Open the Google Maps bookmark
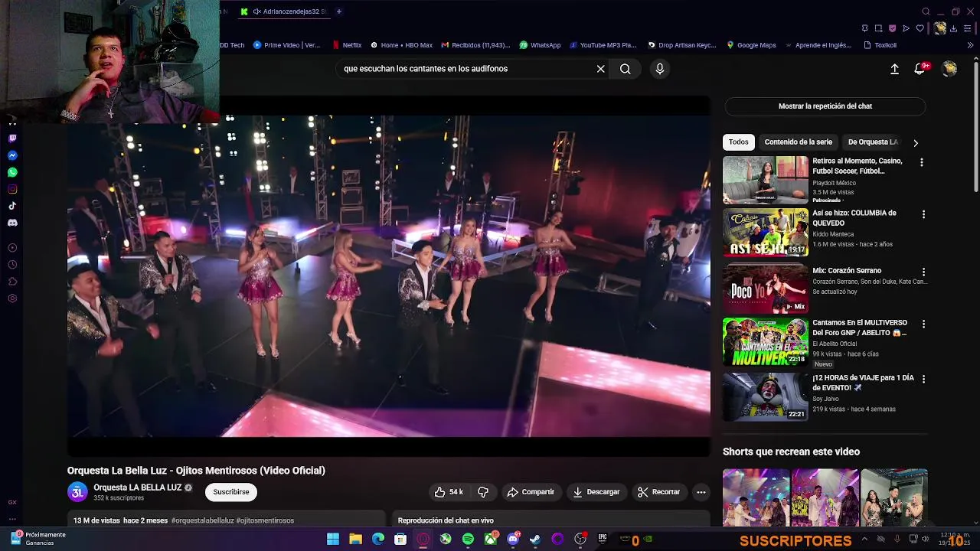 751,45
